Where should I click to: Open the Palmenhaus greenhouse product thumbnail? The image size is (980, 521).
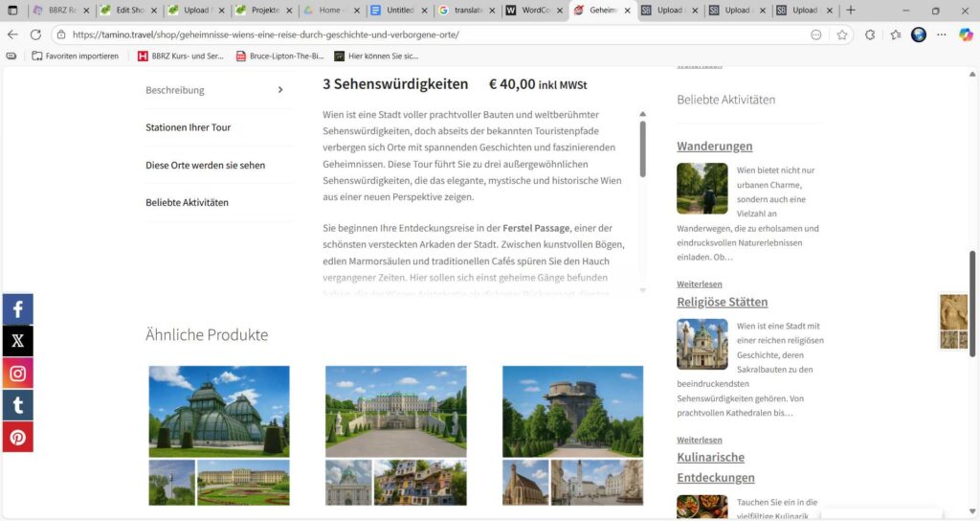click(219, 411)
